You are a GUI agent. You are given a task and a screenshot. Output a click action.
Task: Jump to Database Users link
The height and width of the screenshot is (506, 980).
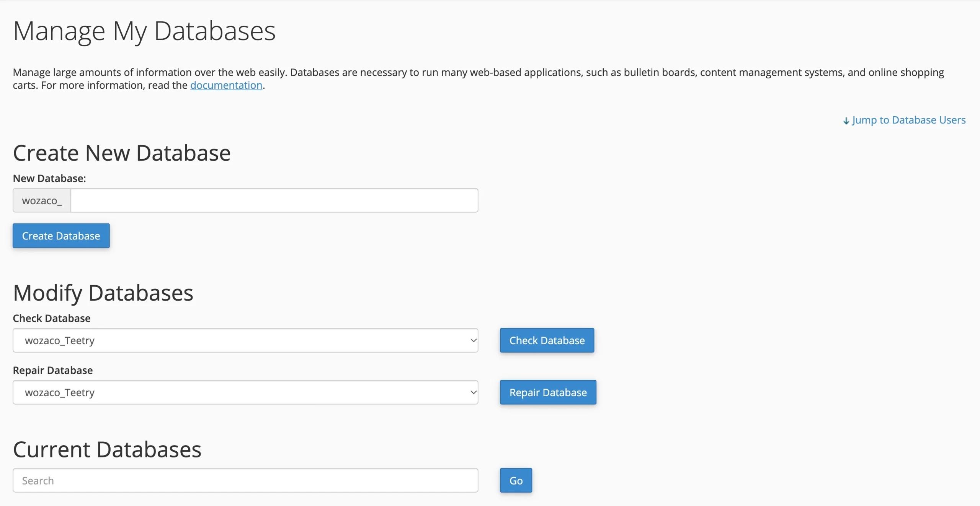pyautogui.click(x=904, y=120)
